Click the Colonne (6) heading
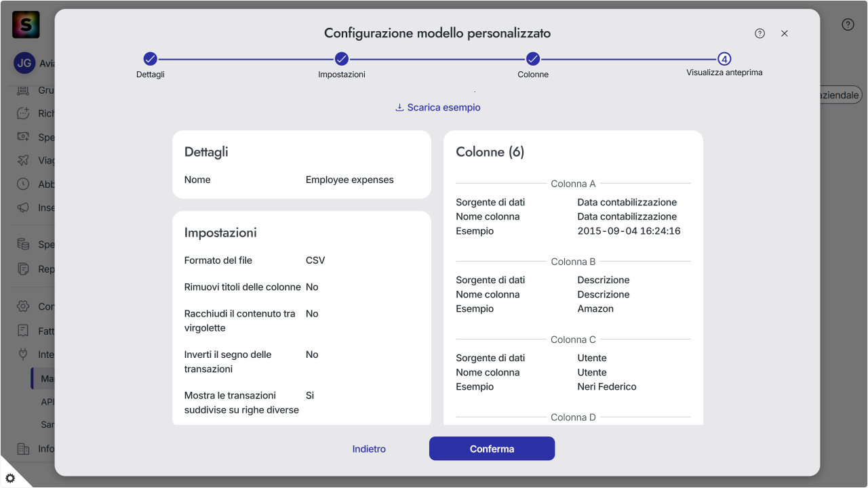The width and height of the screenshot is (868, 488). (x=490, y=152)
